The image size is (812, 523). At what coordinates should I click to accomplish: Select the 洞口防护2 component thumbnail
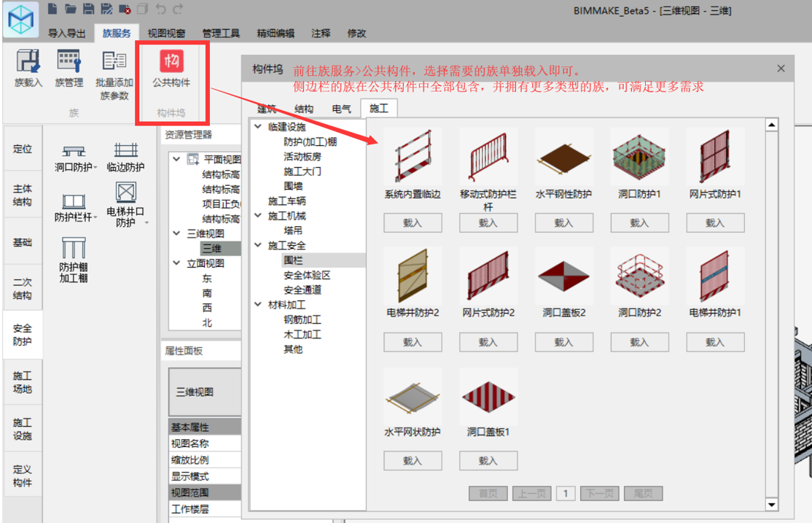(639, 276)
